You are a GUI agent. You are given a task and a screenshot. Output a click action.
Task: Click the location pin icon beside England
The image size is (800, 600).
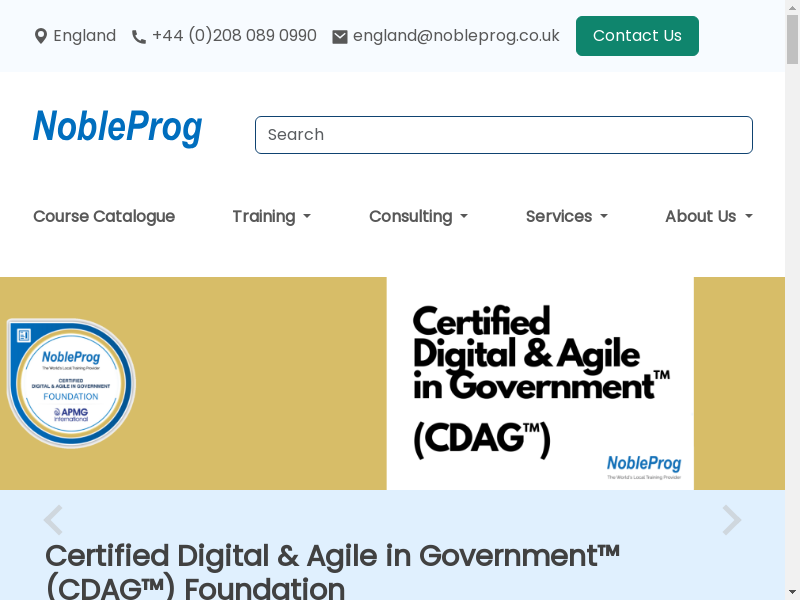[41, 36]
